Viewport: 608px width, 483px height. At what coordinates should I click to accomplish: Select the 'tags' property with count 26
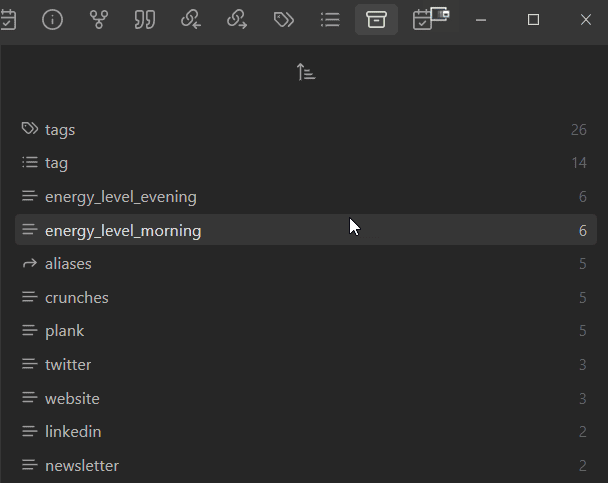tap(306, 129)
